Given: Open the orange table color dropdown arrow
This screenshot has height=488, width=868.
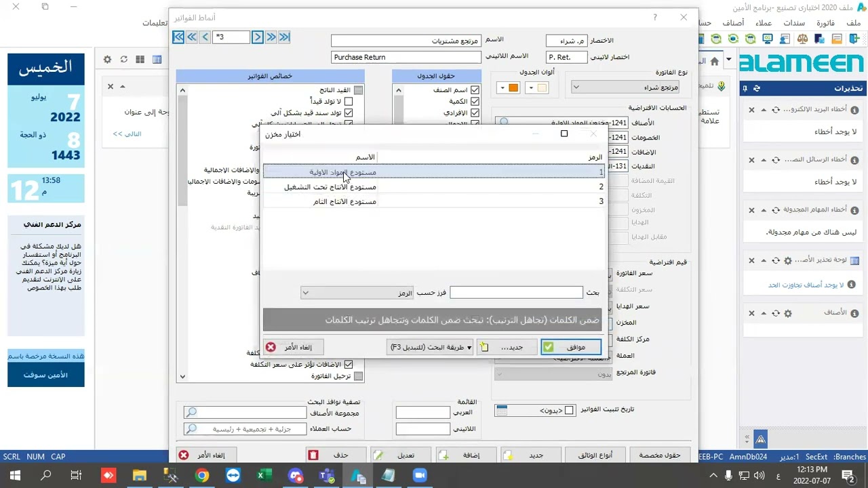Looking at the screenshot, I should pos(502,87).
